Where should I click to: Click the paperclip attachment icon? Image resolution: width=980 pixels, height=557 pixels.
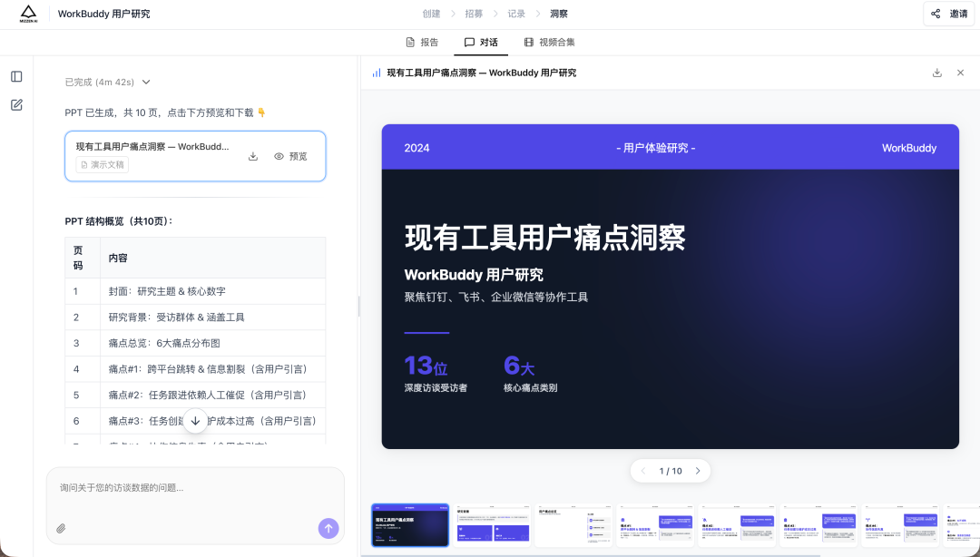[x=61, y=528]
